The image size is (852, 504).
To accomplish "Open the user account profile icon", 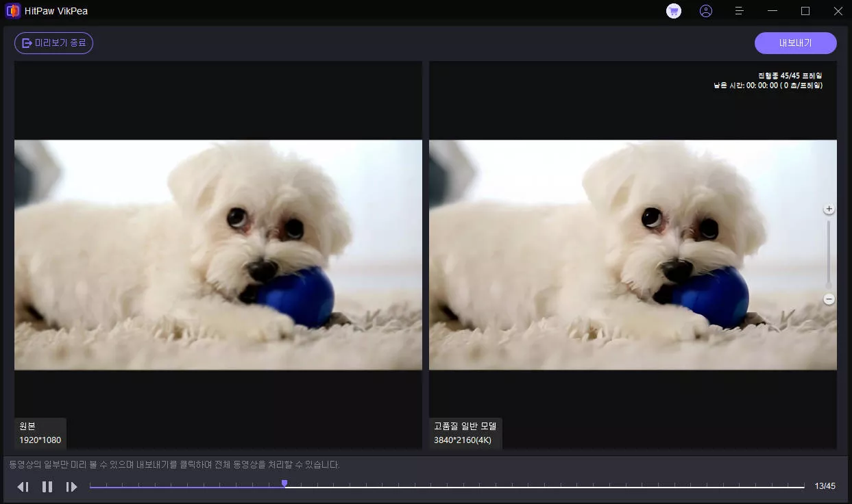I will [706, 11].
